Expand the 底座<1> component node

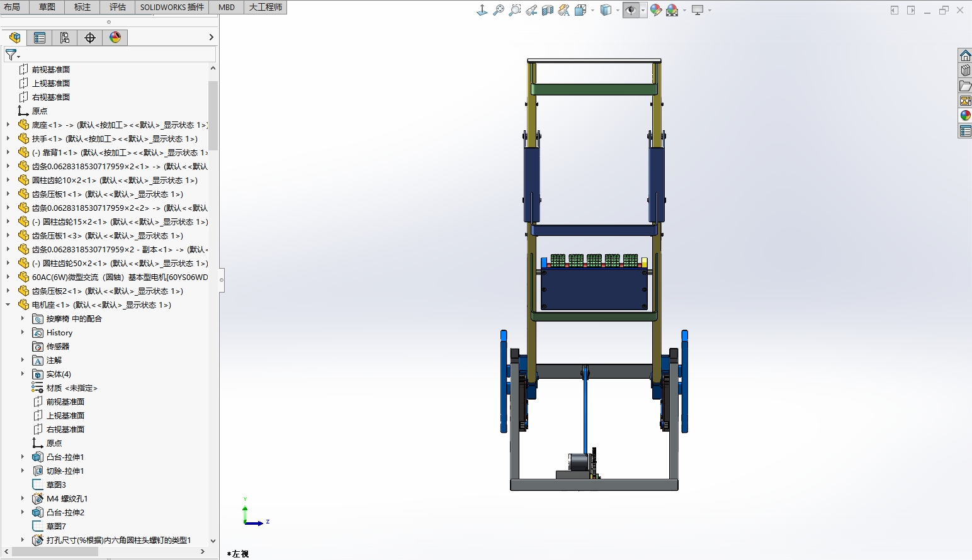point(8,125)
